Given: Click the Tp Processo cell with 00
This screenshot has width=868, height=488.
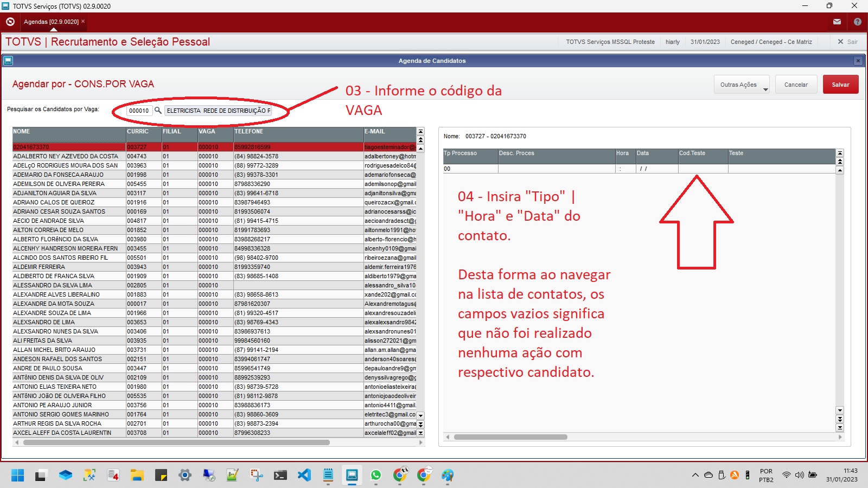Looking at the screenshot, I should [470, 169].
